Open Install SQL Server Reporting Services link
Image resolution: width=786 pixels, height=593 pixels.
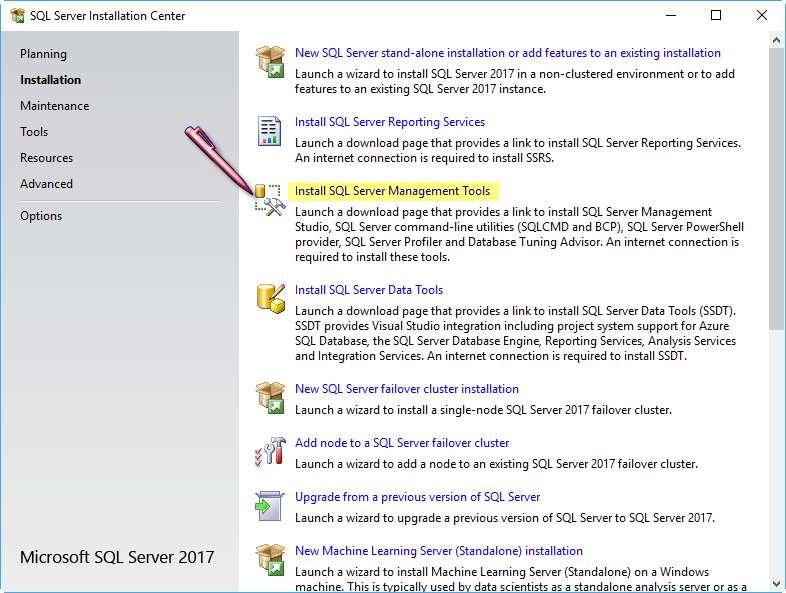point(390,122)
